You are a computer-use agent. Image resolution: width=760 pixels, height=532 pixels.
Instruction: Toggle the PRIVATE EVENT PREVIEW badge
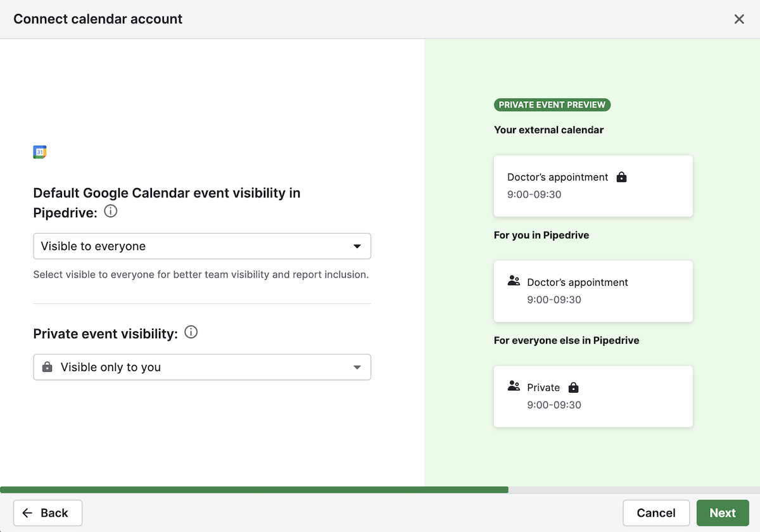(x=552, y=104)
